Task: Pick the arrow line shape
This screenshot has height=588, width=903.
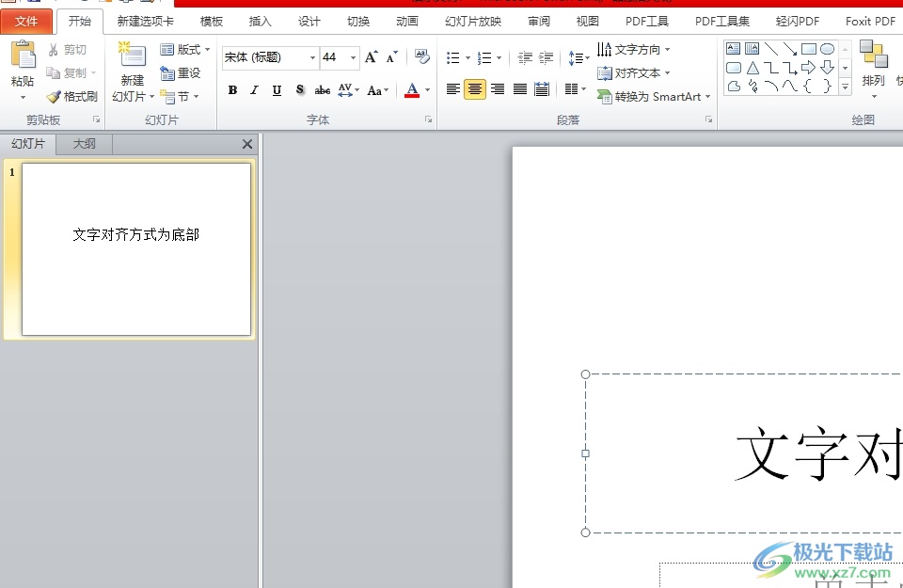Action: 789,49
